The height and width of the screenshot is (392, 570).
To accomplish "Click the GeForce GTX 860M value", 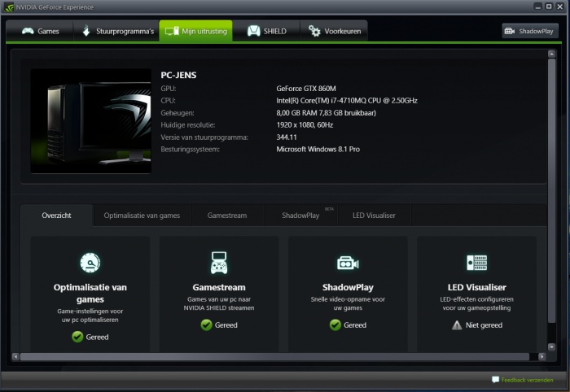I will click(306, 89).
